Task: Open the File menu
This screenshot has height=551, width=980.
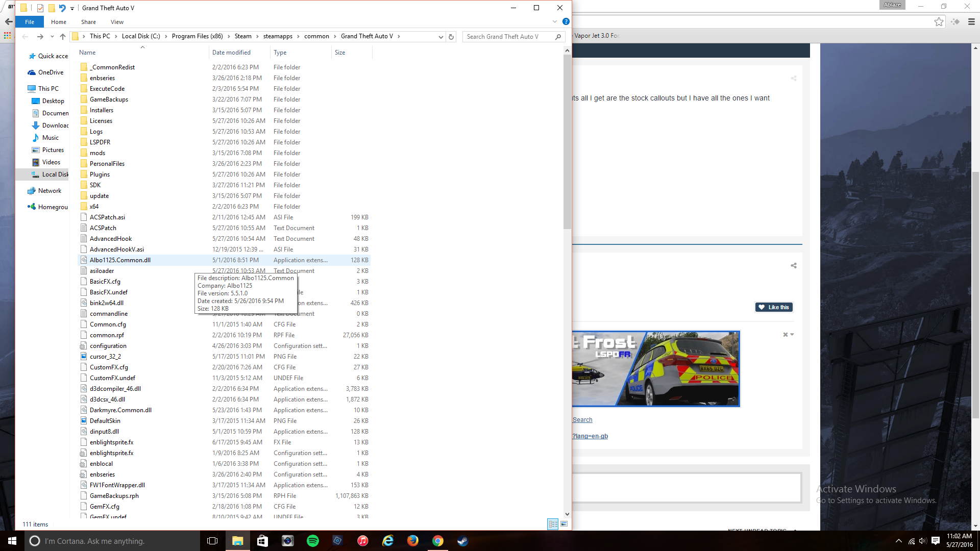Action: (x=30, y=22)
